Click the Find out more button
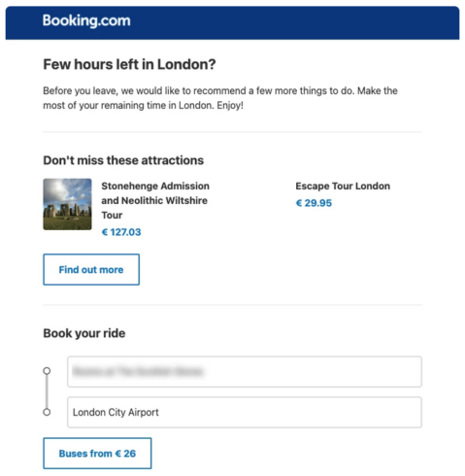Viewport: 465px width, 476px height. (x=91, y=269)
